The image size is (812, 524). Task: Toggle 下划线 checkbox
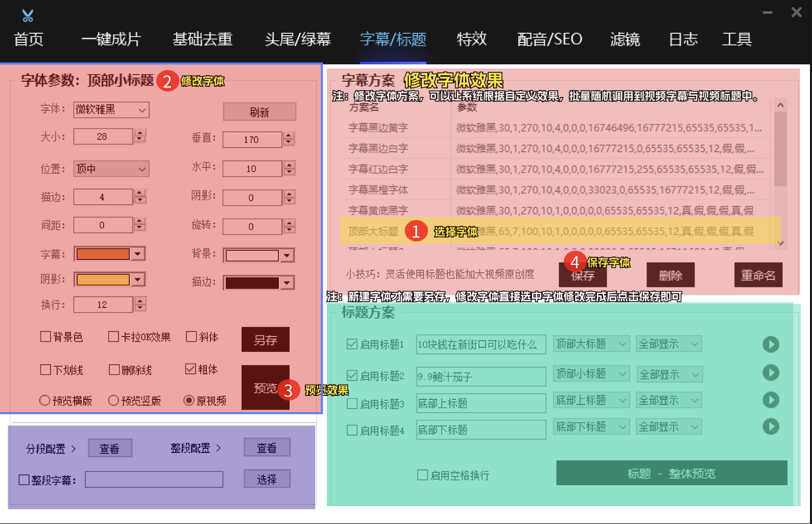(45, 370)
